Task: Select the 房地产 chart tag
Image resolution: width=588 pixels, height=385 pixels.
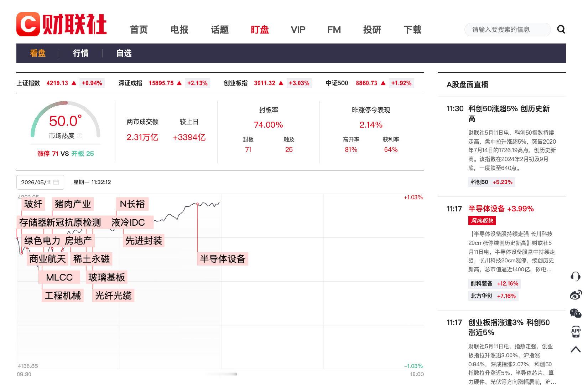Action: coord(78,241)
